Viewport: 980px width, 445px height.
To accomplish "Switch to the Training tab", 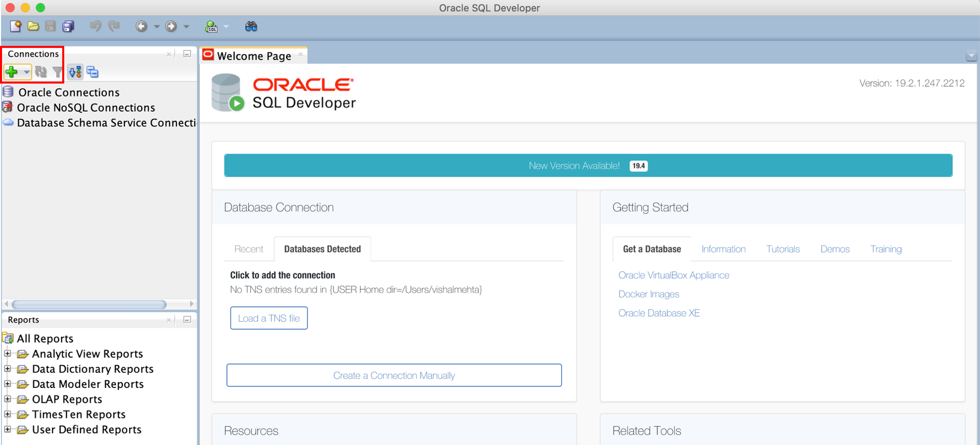I will (x=886, y=249).
